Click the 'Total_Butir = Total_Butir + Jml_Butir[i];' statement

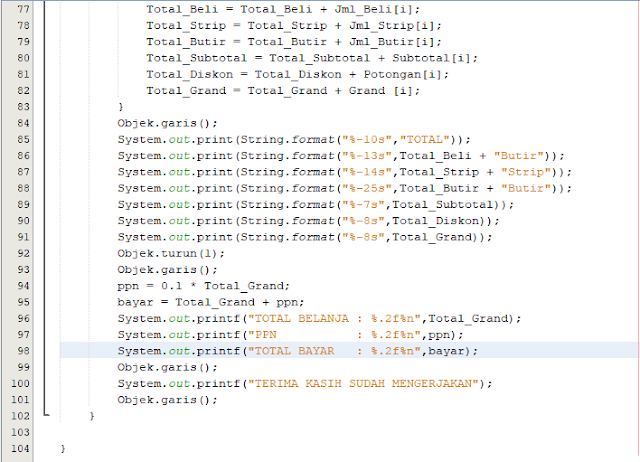[x=294, y=42]
